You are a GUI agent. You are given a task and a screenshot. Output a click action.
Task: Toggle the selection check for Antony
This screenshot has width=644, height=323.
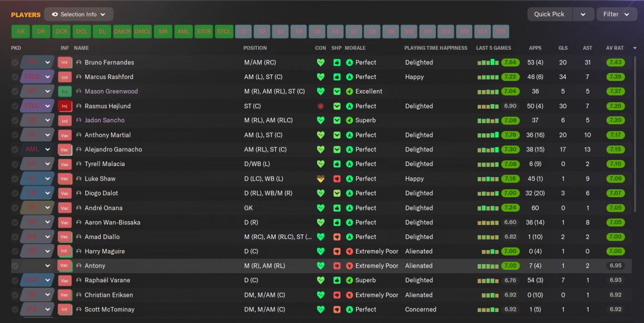[x=15, y=266]
